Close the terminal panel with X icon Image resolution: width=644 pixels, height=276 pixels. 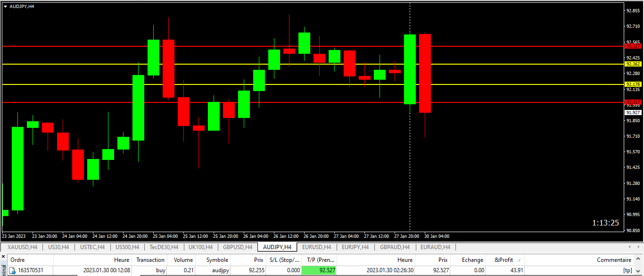3,257
